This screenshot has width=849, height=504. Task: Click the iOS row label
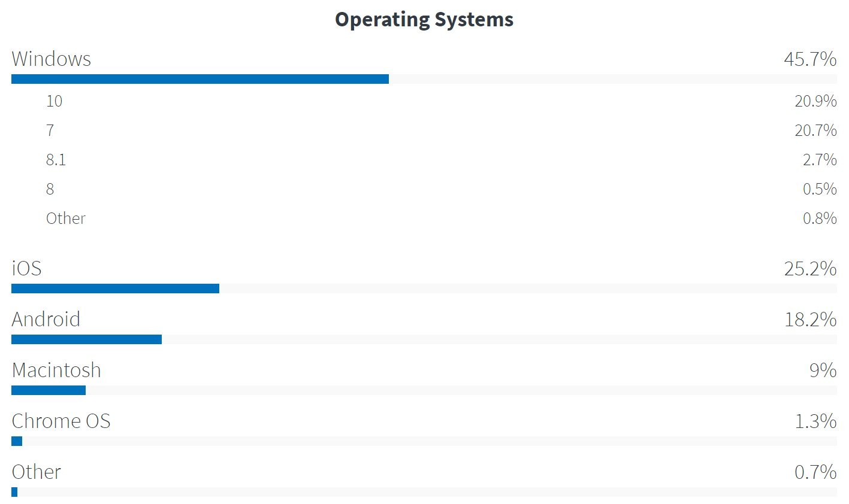pyautogui.click(x=27, y=268)
